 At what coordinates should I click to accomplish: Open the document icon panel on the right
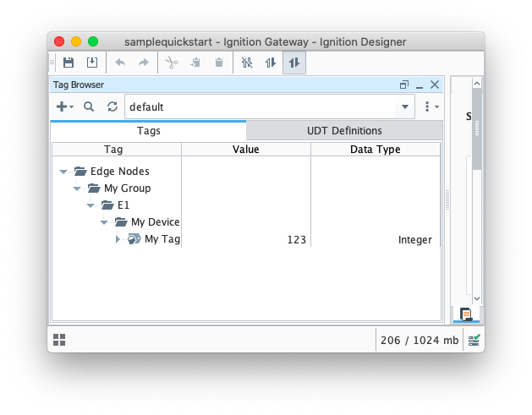point(465,314)
